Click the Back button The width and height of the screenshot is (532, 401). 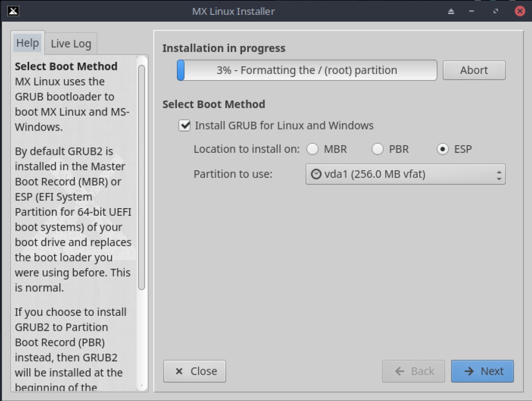click(x=413, y=371)
